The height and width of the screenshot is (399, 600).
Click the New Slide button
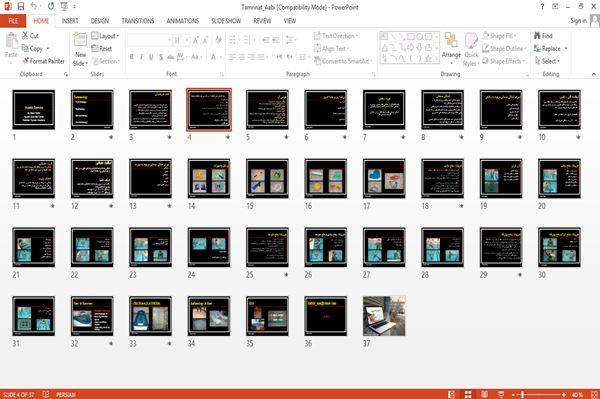(x=80, y=50)
